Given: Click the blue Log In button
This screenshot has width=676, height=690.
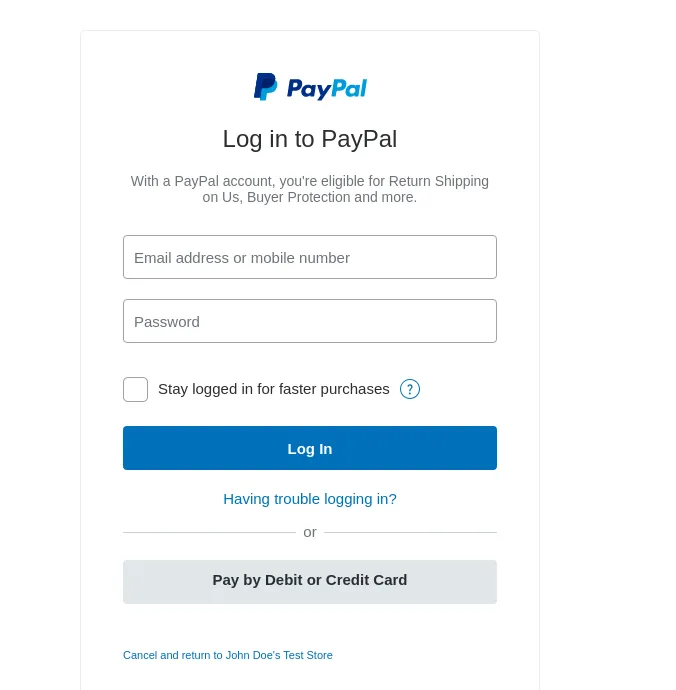Looking at the screenshot, I should click(310, 448).
